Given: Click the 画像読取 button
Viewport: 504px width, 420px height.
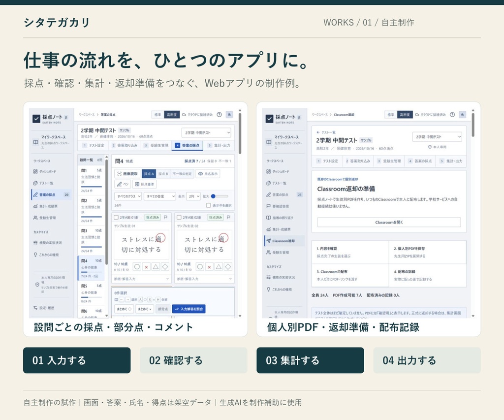Looking at the screenshot, I should [127, 174].
